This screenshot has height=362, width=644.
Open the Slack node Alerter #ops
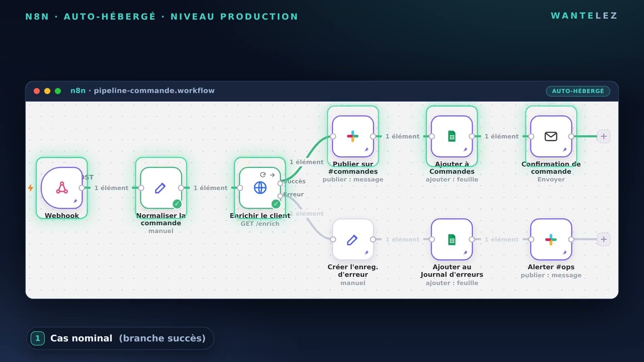click(x=551, y=239)
